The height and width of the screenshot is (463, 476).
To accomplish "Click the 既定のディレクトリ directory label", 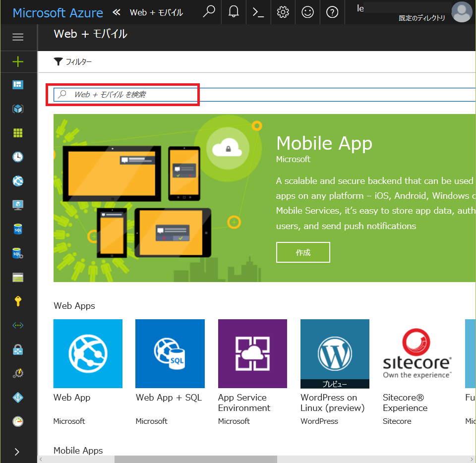I will tap(422, 18).
